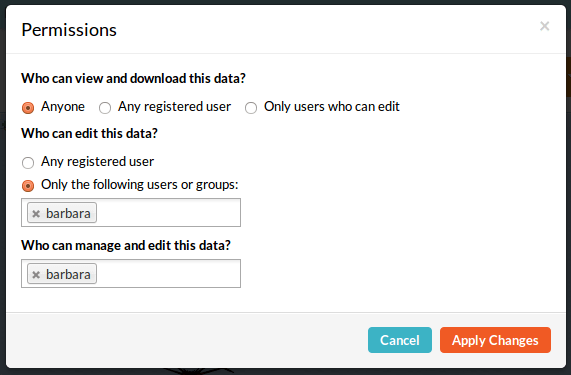
Task: Click 'Who can view and download this data?' heading
Action: coord(134,79)
